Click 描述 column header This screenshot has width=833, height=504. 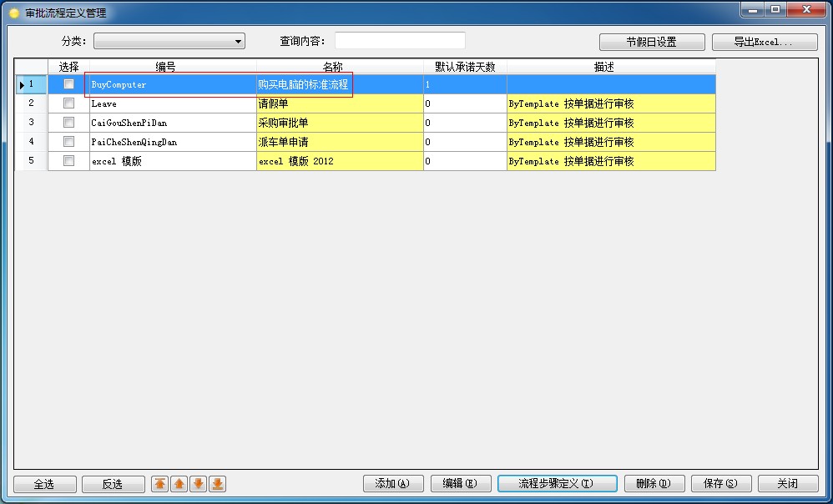click(612, 67)
